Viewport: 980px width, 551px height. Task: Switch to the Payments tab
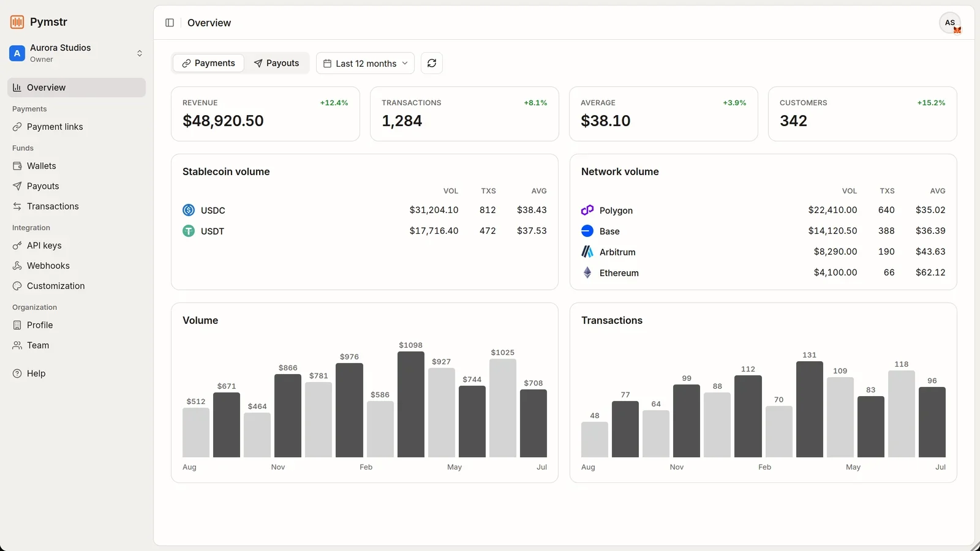[x=208, y=63]
